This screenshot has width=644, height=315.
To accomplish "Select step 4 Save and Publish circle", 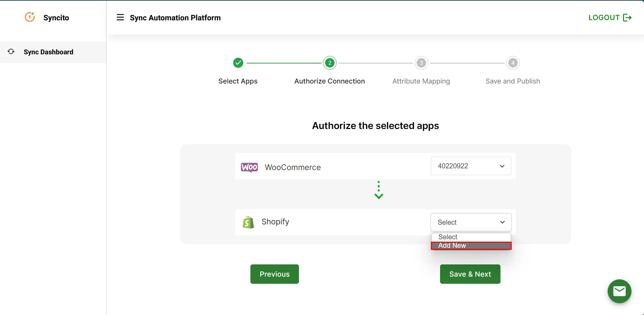I will coord(513,63).
